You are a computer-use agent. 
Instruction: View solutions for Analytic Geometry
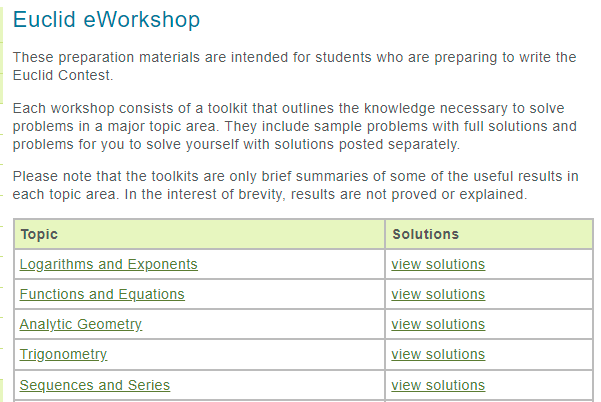coord(438,325)
